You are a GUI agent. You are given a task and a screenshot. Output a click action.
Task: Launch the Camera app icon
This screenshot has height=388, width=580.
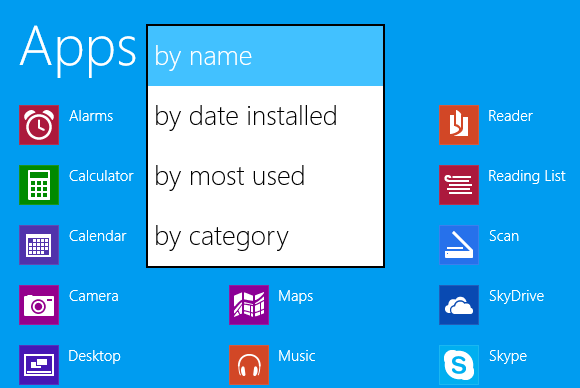tap(39, 305)
